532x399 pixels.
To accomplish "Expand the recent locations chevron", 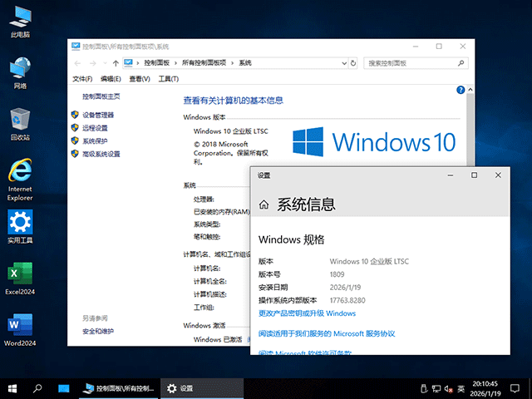I will [x=105, y=63].
